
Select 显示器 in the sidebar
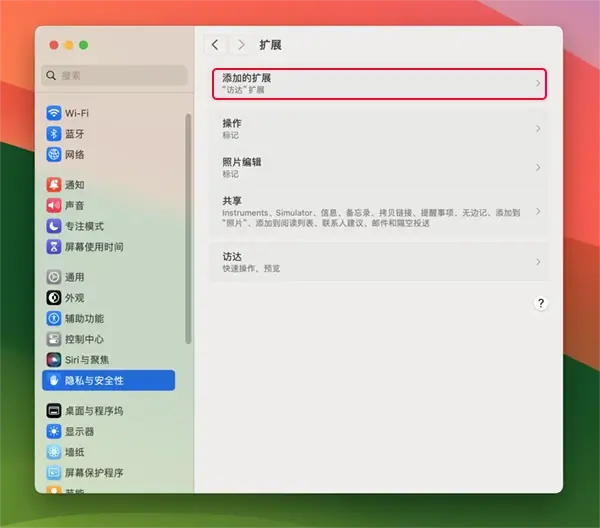79,431
